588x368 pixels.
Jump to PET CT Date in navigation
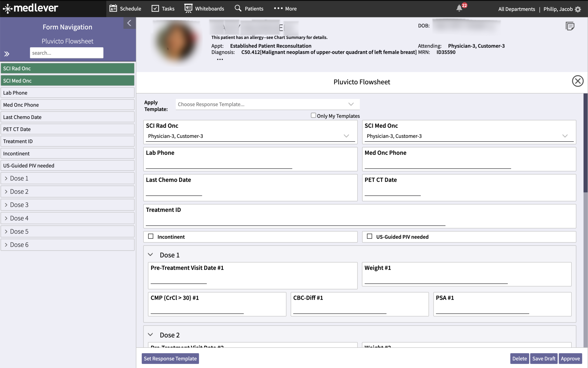pos(67,129)
